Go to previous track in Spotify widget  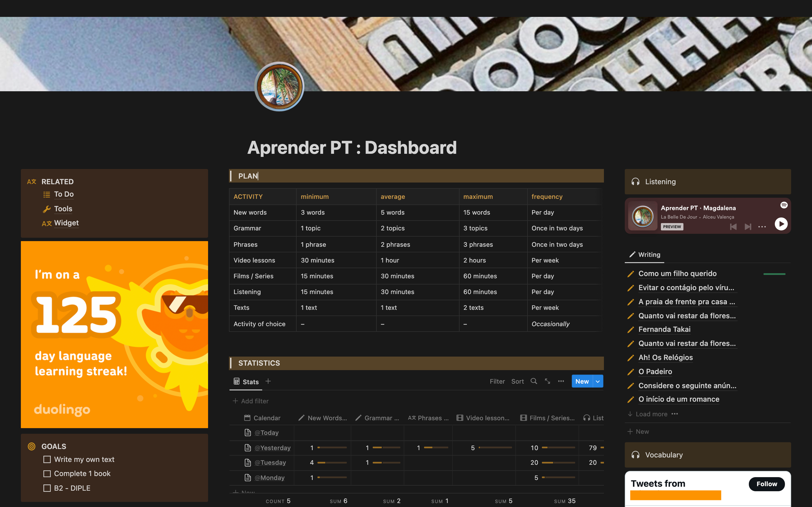click(x=733, y=227)
